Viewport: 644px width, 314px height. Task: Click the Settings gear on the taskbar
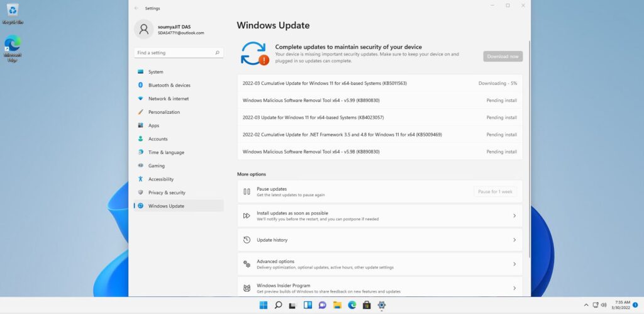[382, 305]
